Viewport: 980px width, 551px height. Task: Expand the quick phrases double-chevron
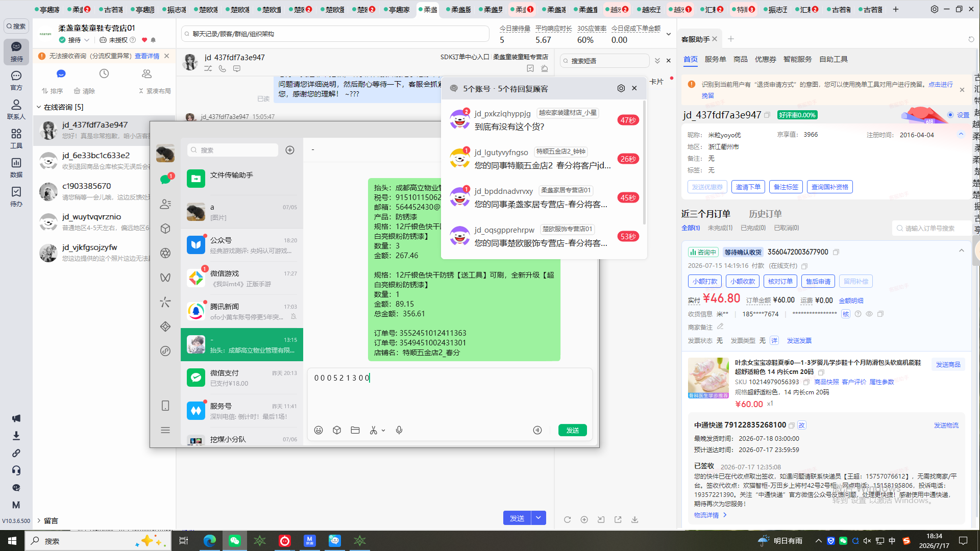pyautogui.click(x=657, y=61)
